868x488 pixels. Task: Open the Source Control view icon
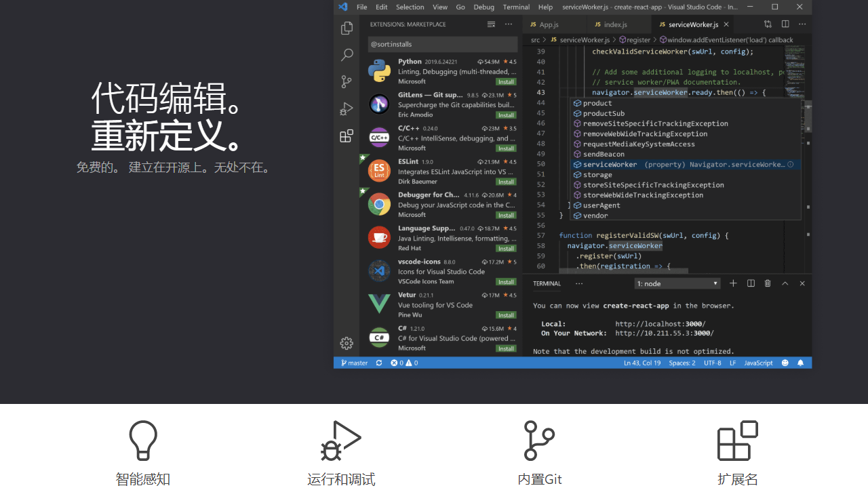click(347, 81)
